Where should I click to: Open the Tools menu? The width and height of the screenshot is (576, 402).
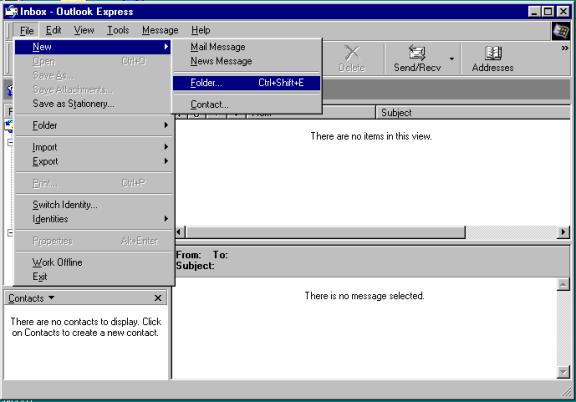(118, 30)
